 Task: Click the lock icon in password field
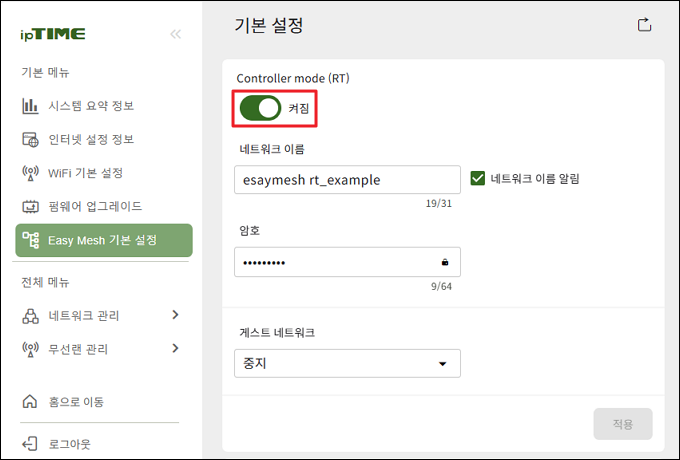(x=445, y=262)
